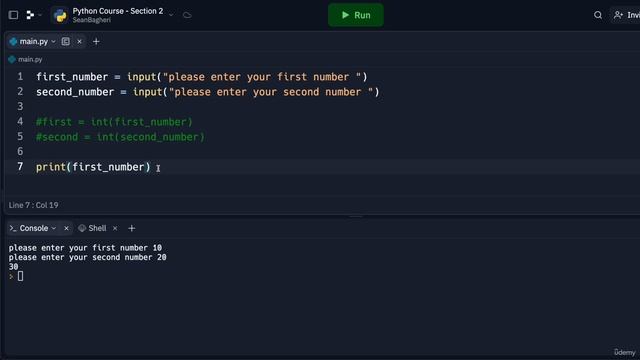Switch to the Shell tab
Screen dimensions: 640x360
(x=97, y=228)
